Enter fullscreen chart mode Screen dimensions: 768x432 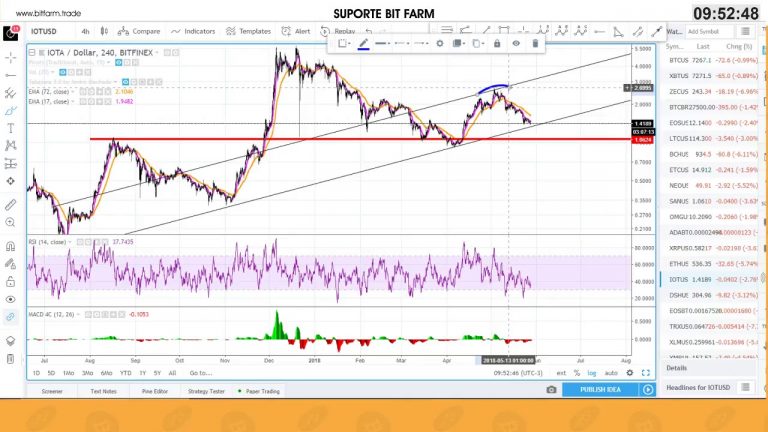(646, 373)
